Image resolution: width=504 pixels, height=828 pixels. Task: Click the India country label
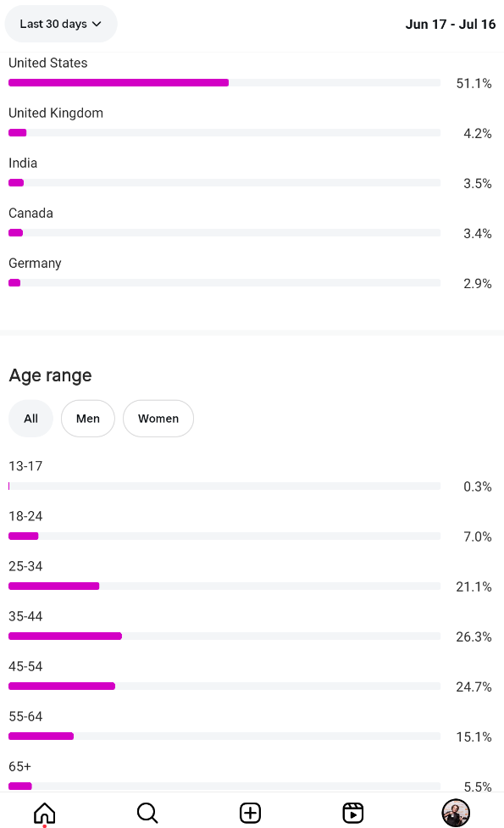tap(23, 164)
